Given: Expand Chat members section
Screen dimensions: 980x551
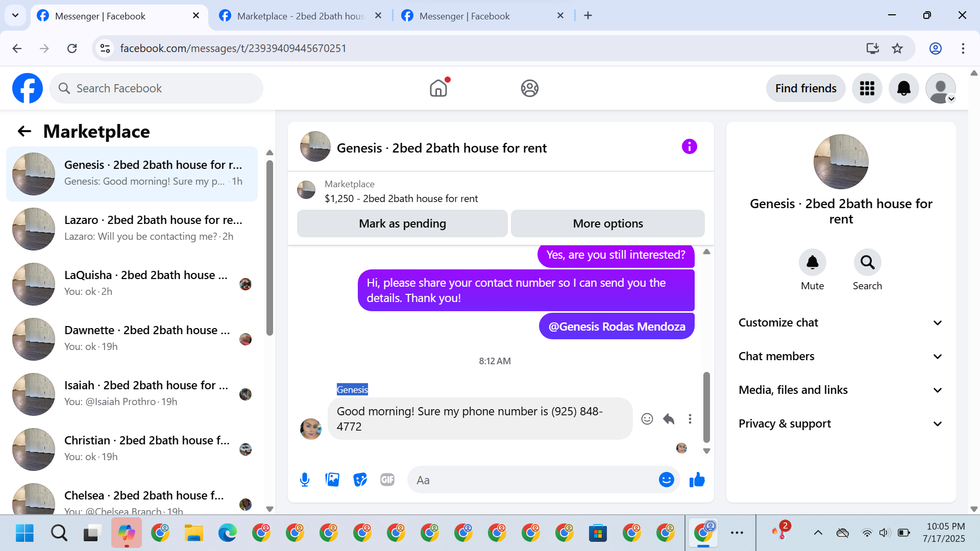Looking at the screenshot, I should click(841, 356).
